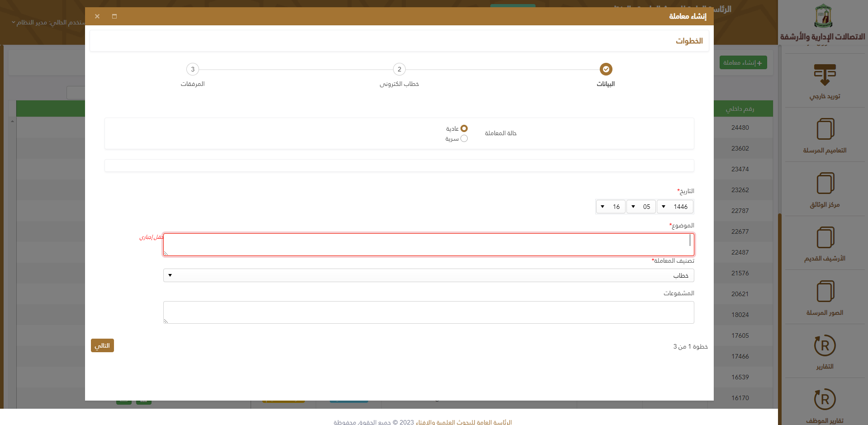868x425 pixels.
Task: Click the green إنشاء معاملة button
Action: point(743,62)
